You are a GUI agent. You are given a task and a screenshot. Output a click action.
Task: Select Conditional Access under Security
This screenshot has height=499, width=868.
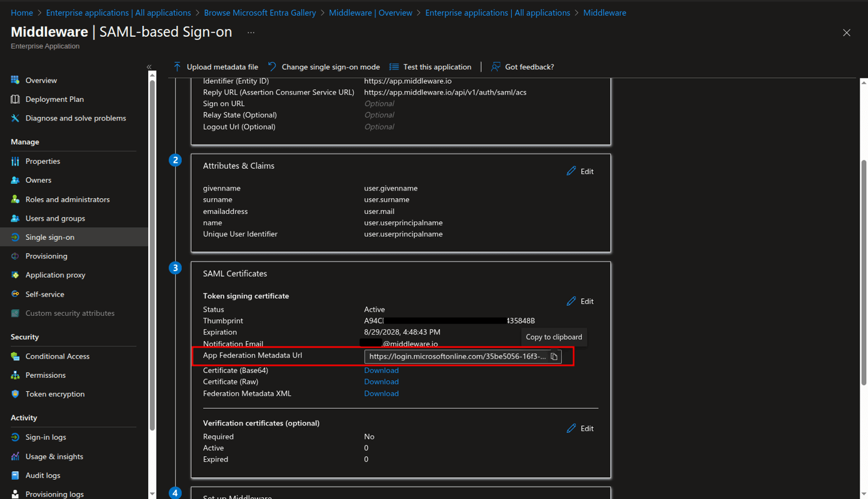click(58, 356)
